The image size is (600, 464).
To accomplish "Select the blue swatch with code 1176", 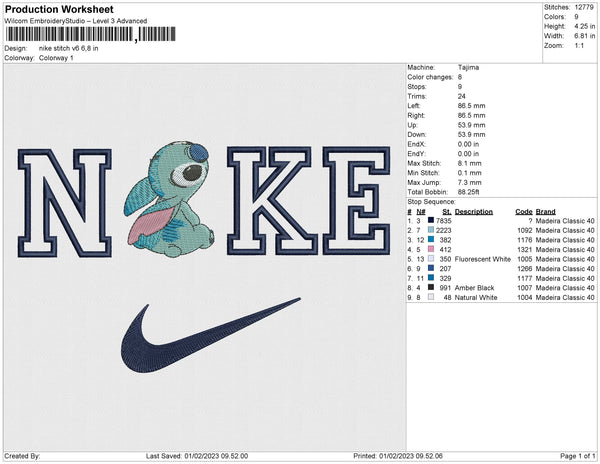I will coord(431,239).
